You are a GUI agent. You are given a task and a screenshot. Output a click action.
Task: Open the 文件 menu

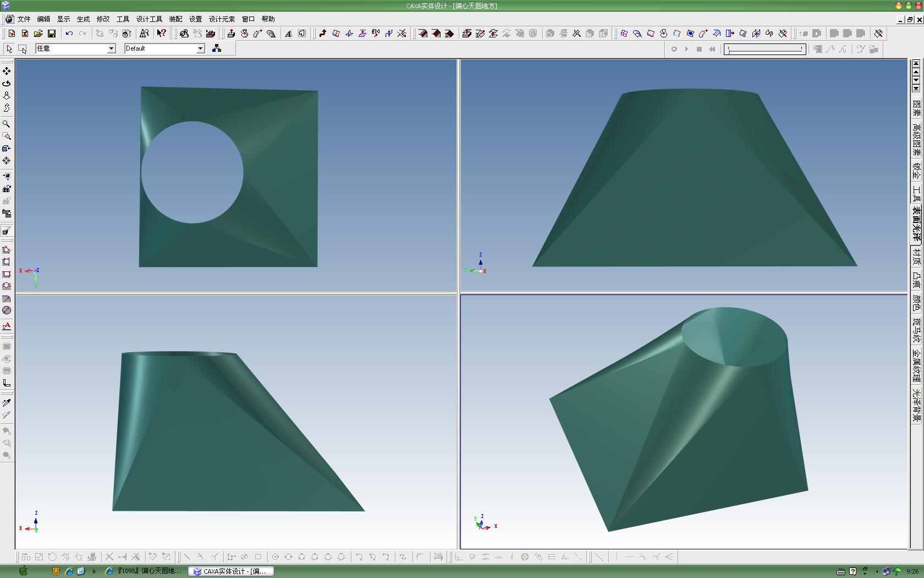click(x=24, y=19)
